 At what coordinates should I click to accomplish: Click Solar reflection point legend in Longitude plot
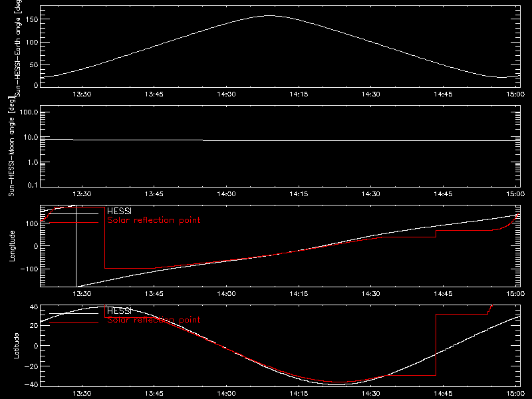(x=154, y=220)
